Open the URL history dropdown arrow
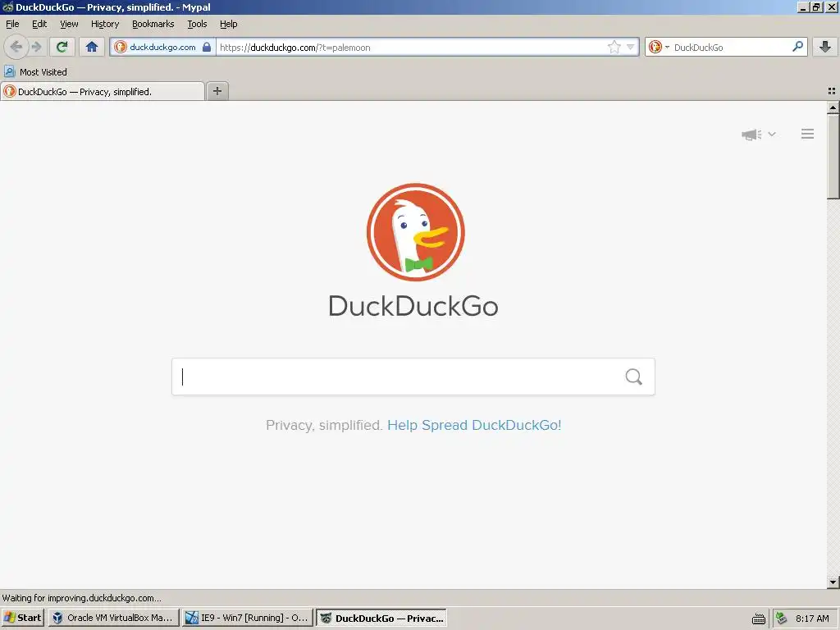 point(631,47)
